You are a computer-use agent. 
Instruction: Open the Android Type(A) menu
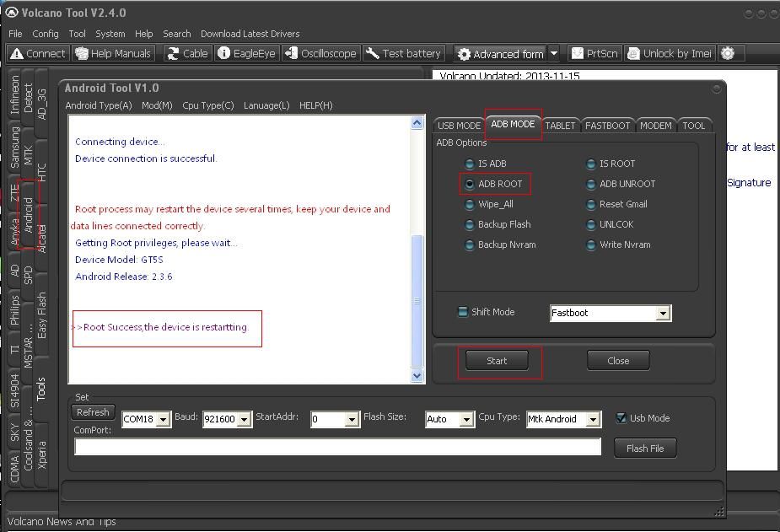click(x=99, y=105)
